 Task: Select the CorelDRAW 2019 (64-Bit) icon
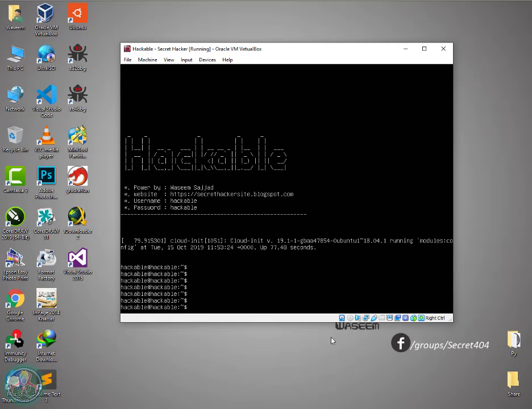15,223
